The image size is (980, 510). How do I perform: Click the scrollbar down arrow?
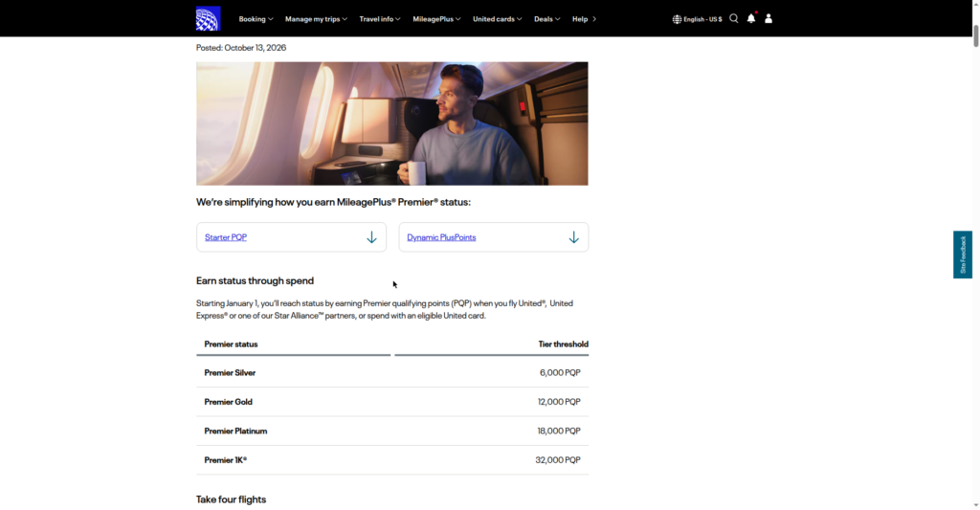tap(975, 505)
